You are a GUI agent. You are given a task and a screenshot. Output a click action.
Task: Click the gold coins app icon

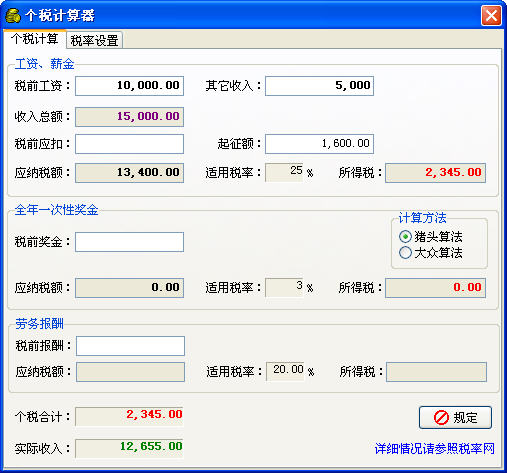13,16
